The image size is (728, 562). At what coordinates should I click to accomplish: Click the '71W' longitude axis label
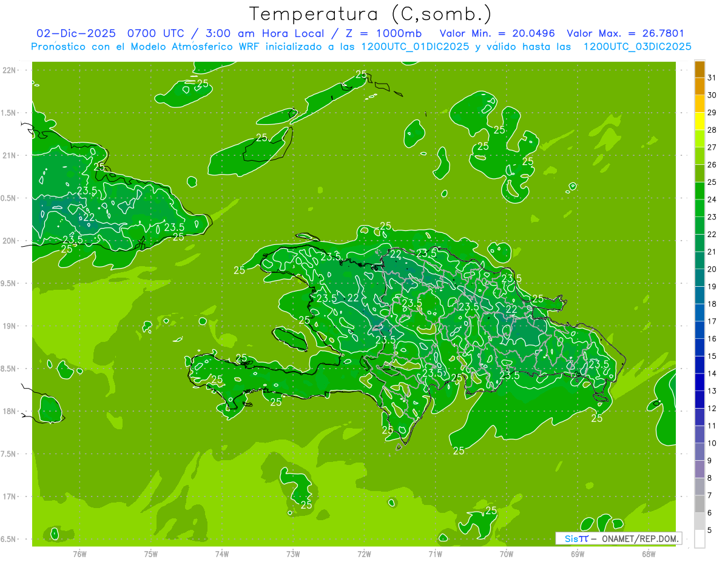pos(435,554)
